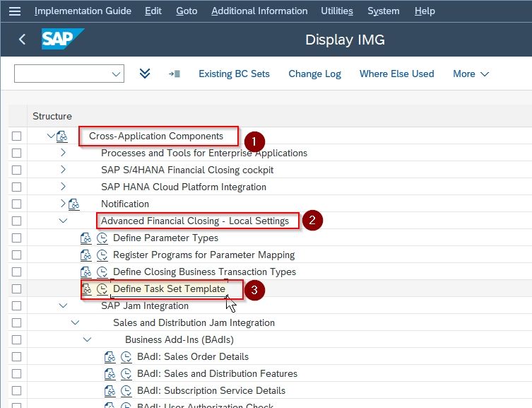Check the box for Cross-Application Components row
The height and width of the screenshot is (408, 532).
tap(17, 136)
